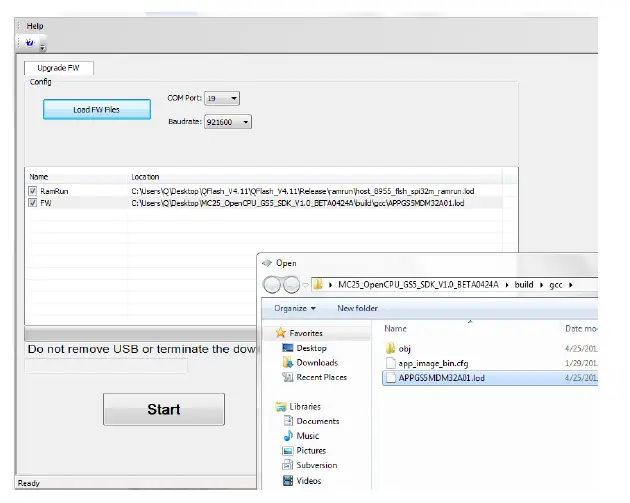Viewport: 630px width, 503px height.
Task: Open Downloads in Favorites
Action: tap(317, 362)
